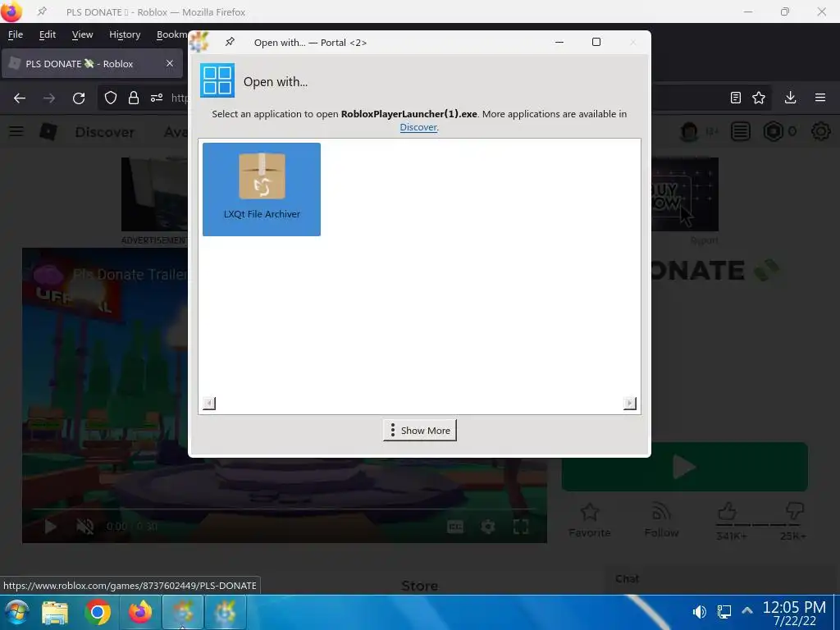Viewport: 840px width, 630px height.
Task: Toggle Firefox reader view
Action: [x=736, y=98]
